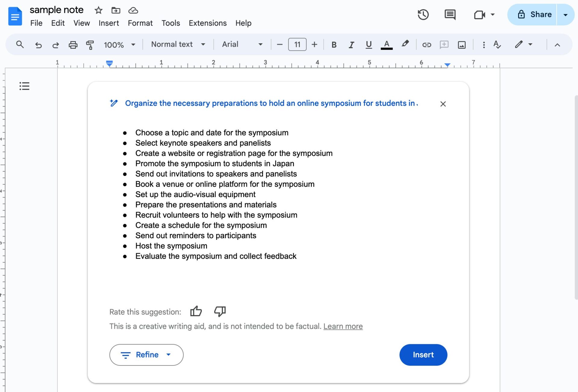The image size is (578, 392).
Task: Click the version history clock icon
Action: point(423,14)
